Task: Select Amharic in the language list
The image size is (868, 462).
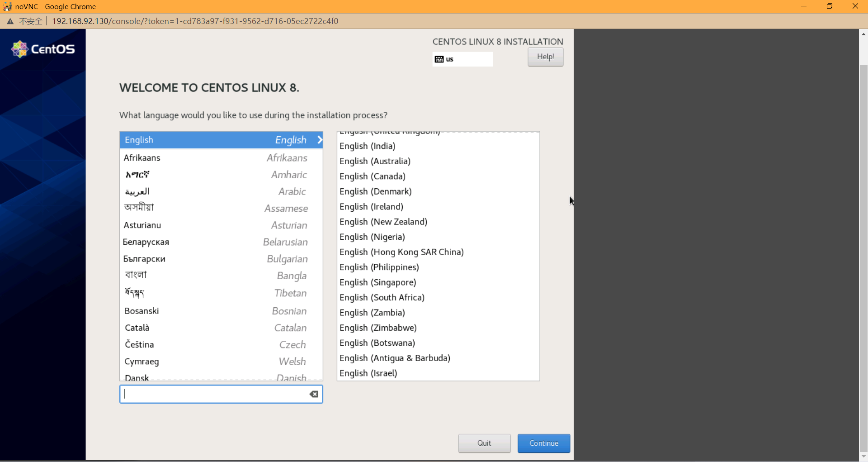Action: pyautogui.click(x=221, y=175)
